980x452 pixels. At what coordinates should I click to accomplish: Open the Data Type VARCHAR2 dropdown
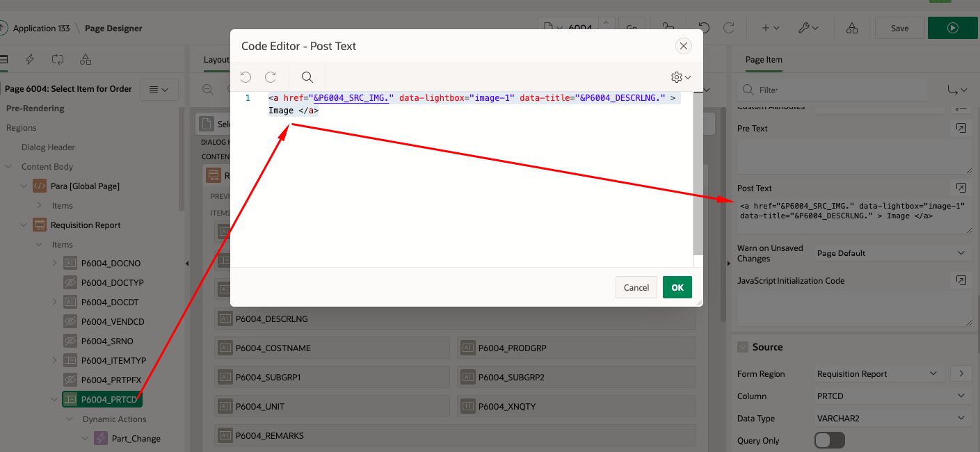[892, 418]
